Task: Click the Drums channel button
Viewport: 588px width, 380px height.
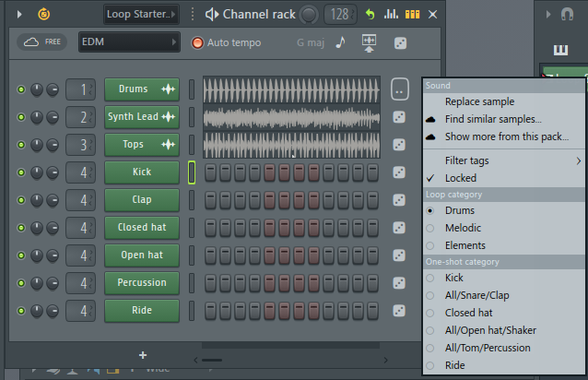Action: (142, 89)
